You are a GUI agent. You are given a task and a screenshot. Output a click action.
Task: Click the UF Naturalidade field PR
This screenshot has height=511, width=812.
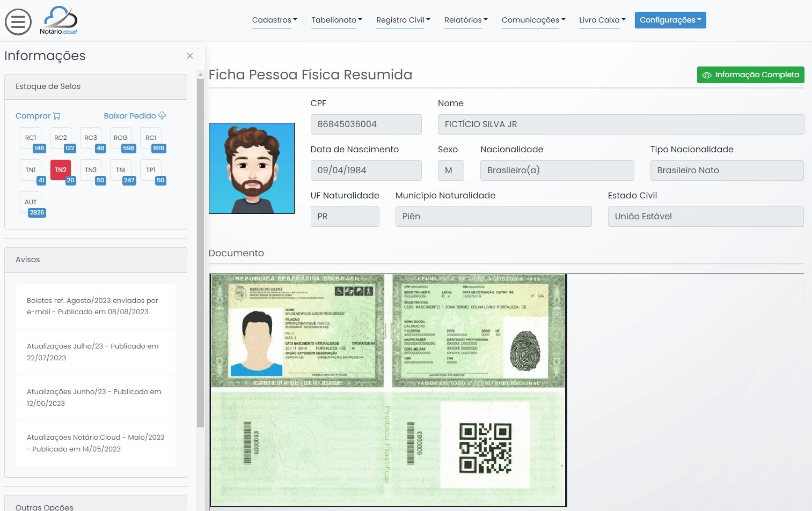(345, 217)
